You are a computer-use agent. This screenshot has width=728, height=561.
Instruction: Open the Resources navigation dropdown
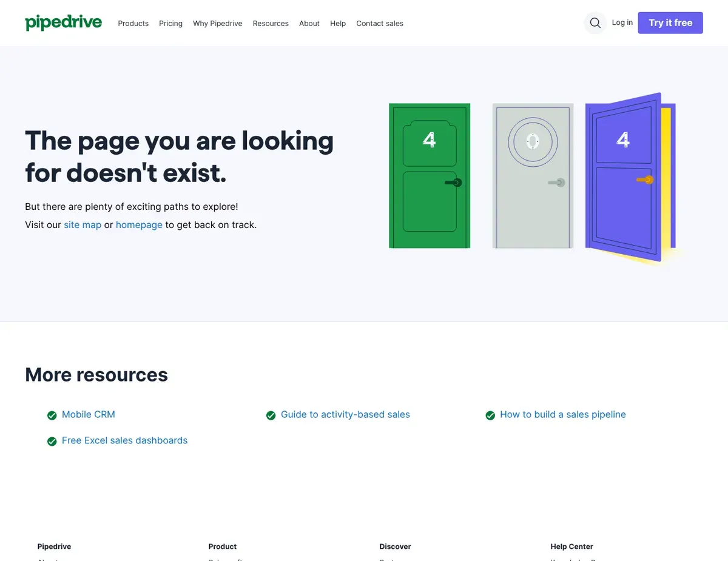point(271,24)
